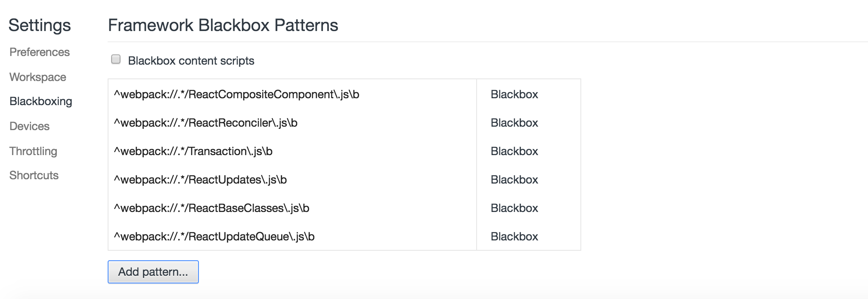This screenshot has height=299, width=868.
Task: Click the ReactBaseClasses pattern row
Action: (211, 208)
